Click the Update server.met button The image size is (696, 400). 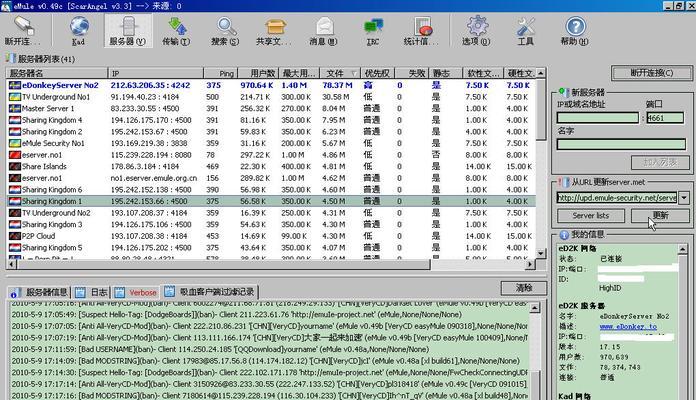[x=660, y=216]
